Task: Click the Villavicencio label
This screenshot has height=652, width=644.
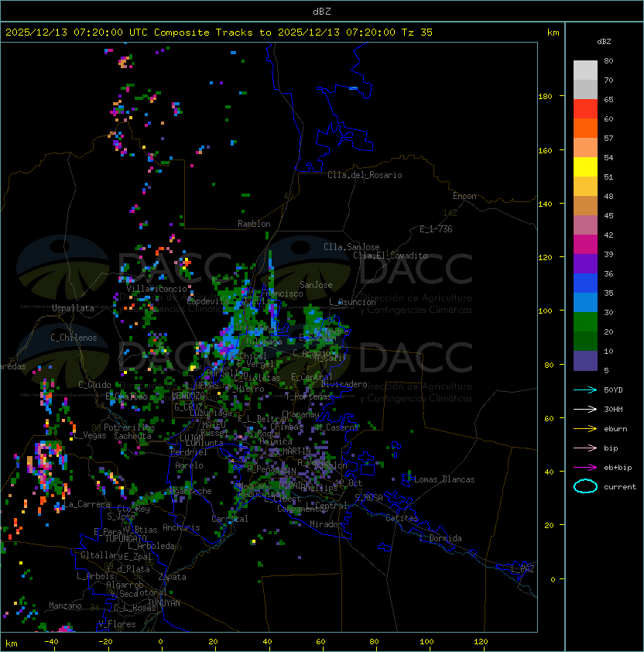Action: click(x=156, y=289)
